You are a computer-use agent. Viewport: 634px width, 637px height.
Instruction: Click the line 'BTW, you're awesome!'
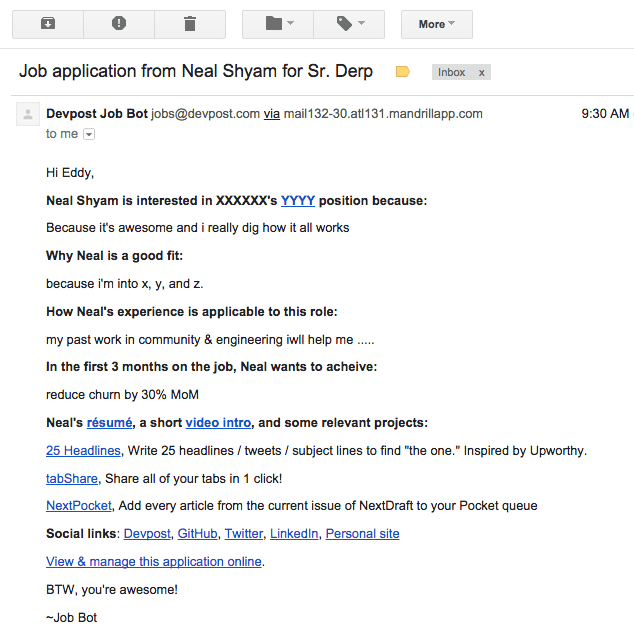(112, 589)
